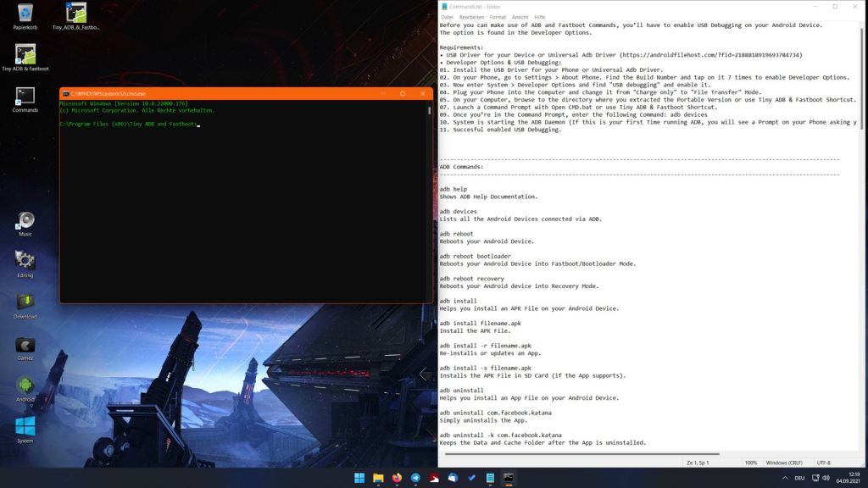Open the Android robot desktop icon
The width and height of the screenshot is (868, 488).
click(x=25, y=386)
